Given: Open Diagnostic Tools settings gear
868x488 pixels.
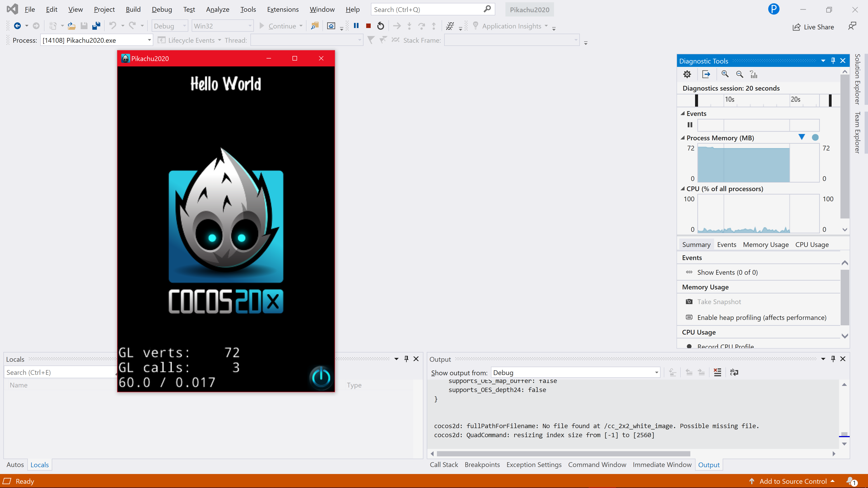Looking at the screenshot, I should [x=687, y=74].
